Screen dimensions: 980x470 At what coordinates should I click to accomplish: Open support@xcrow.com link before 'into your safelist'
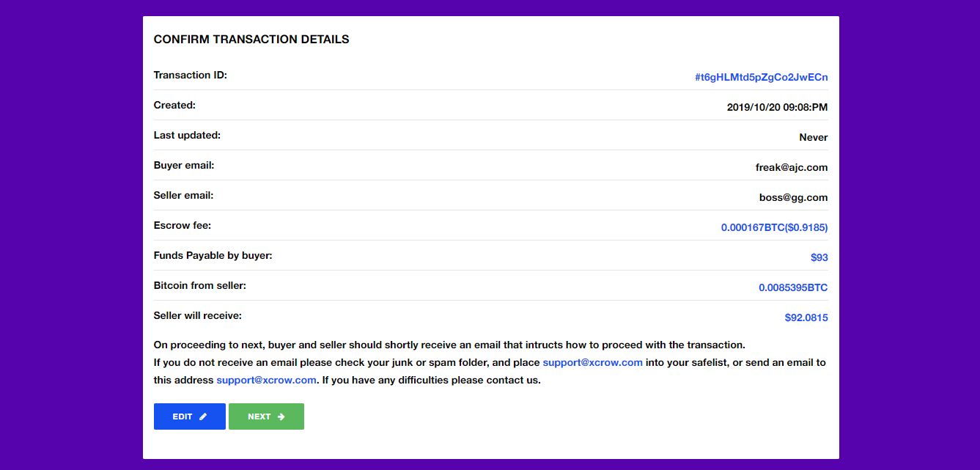pos(592,362)
